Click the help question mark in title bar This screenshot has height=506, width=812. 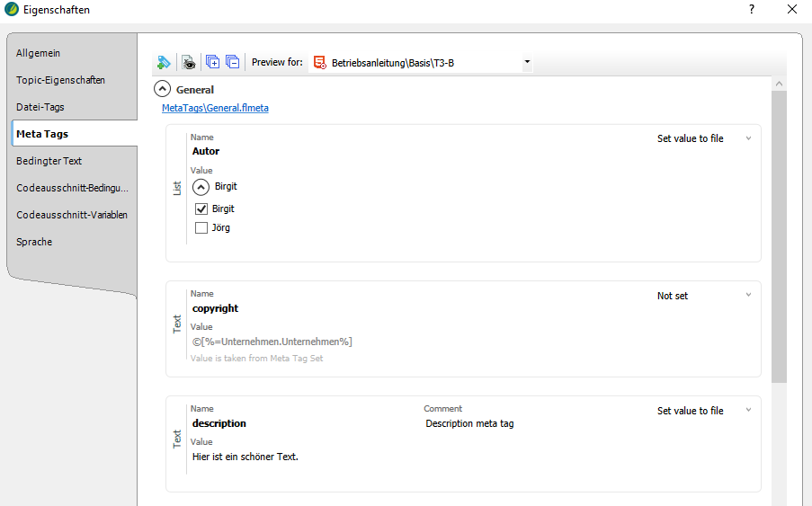[751, 10]
